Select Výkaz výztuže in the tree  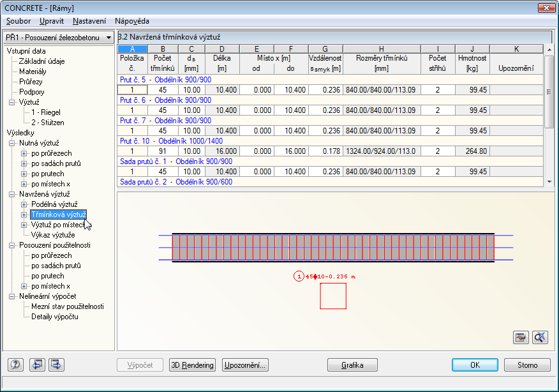click(x=53, y=235)
